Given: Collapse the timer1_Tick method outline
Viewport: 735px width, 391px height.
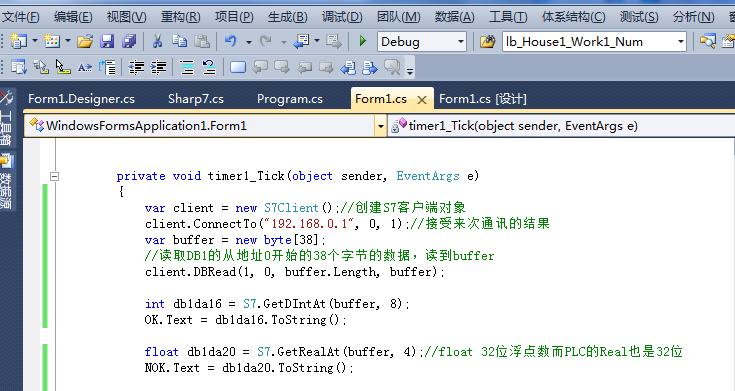Looking at the screenshot, I should [x=54, y=176].
